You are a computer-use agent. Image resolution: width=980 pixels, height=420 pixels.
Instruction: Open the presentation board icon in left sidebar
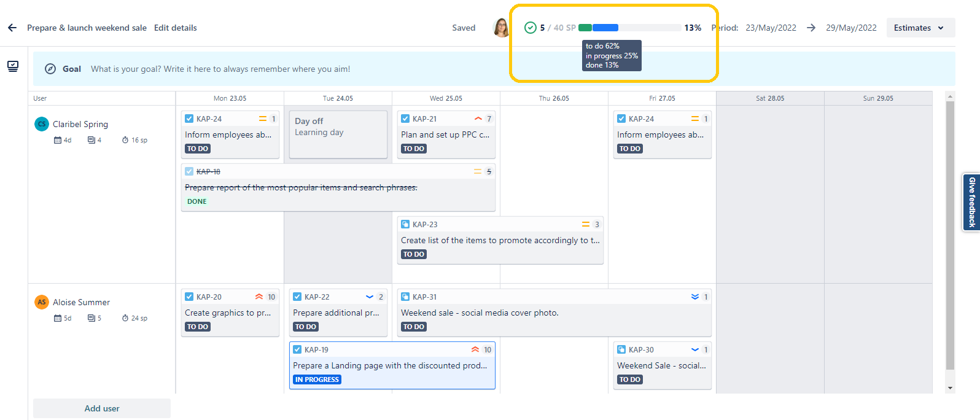pos(13,66)
